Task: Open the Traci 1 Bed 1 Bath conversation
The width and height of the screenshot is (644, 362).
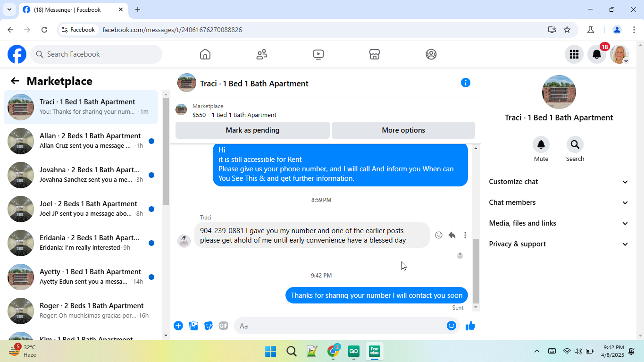Action: [x=81, y=107]
